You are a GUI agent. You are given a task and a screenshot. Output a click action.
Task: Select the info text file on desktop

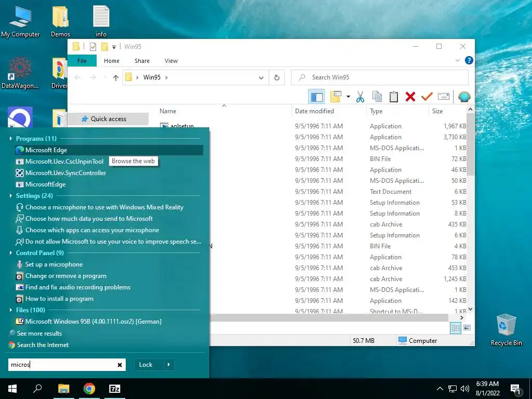click(x=101, y=22)
